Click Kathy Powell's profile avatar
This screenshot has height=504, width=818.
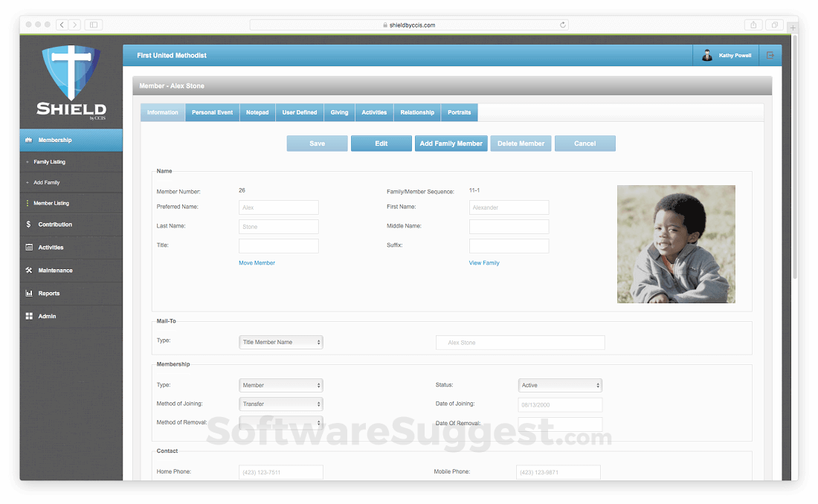point(706,54)
